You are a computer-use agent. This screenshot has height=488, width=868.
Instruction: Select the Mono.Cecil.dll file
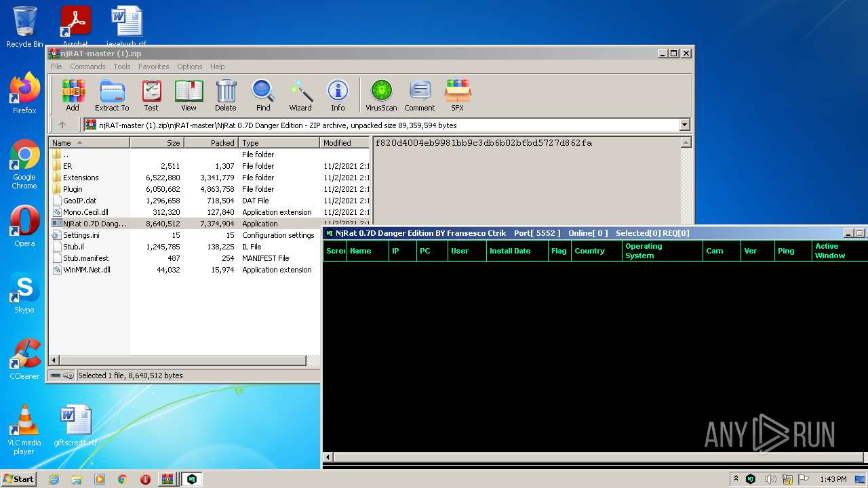coord(210,212)
